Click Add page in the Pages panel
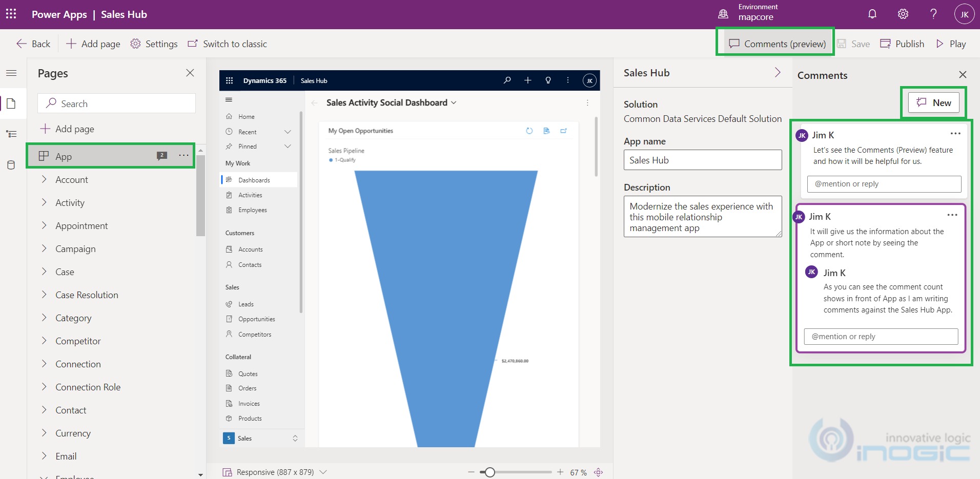This screenshot has height=479, width=980. coord(67,129)
